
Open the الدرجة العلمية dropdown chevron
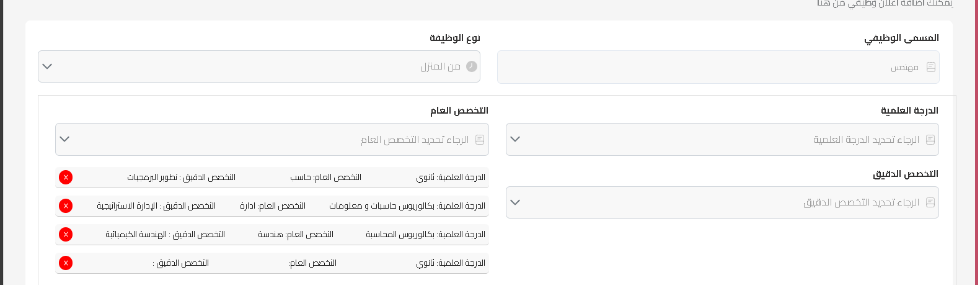[515, 139]
